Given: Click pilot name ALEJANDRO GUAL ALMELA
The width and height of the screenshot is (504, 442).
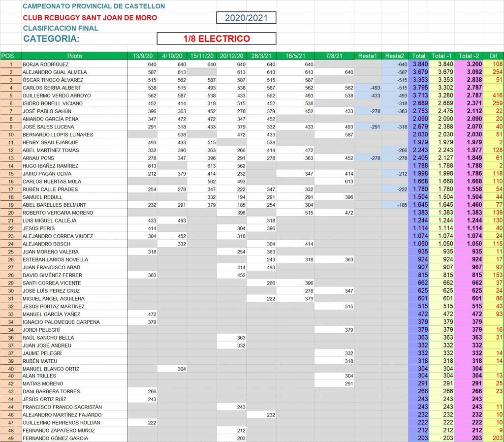Looking at the screenshot, I should pos(55,72).
